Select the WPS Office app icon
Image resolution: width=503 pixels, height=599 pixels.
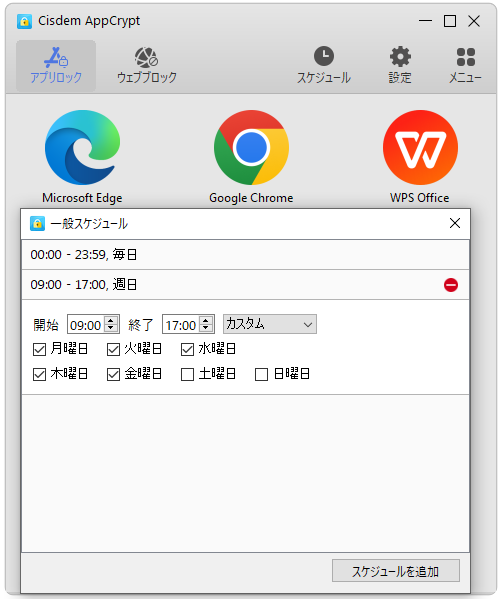tap(420, 147)
